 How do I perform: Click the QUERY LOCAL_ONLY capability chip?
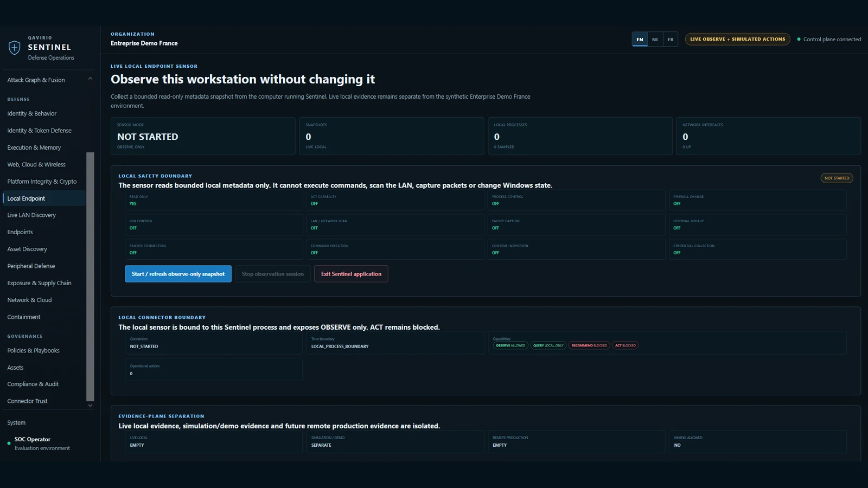pos(548,345)
